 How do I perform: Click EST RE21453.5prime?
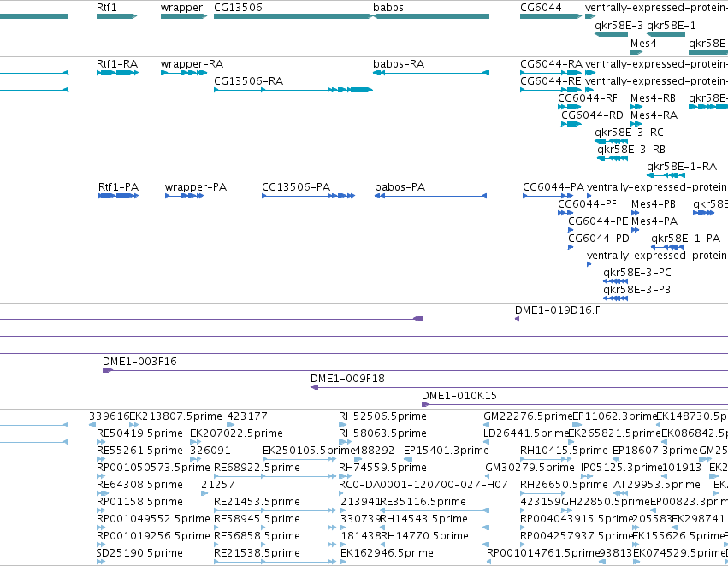[x=257, y=503]
